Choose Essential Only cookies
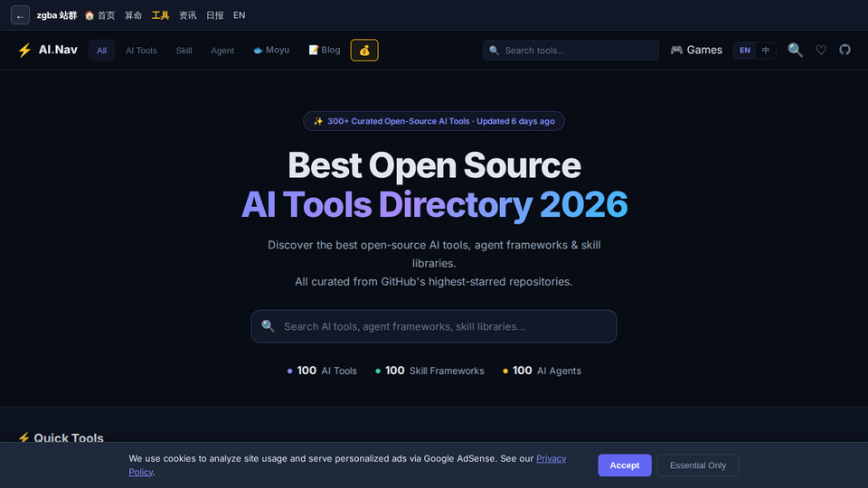The image size is (868, 488). click(697, 465)
